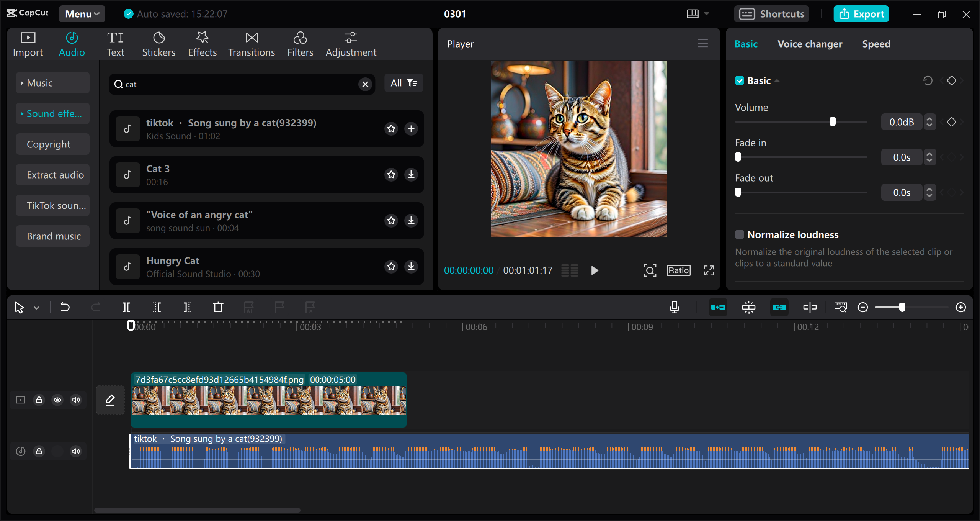Toggle auto-snapping in the timeline toolbar
The width and height of the screenshot is (980, 521).
[x=719, y=307]
